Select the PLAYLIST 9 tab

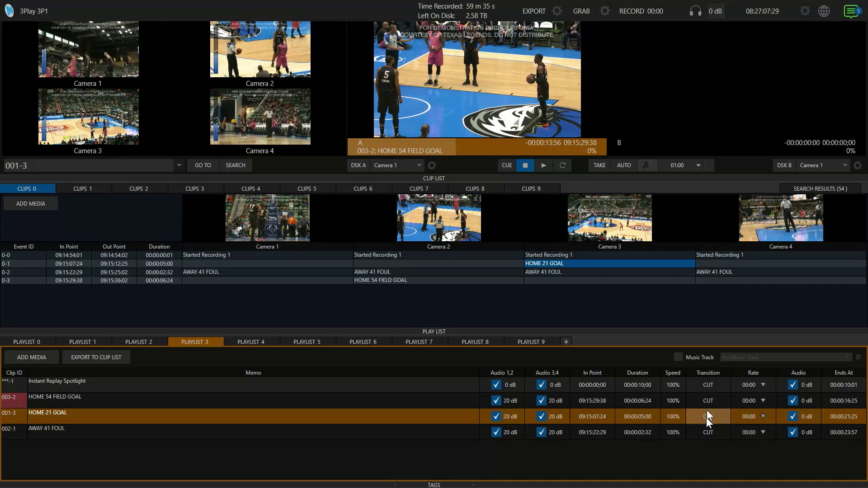coord(531,342)
